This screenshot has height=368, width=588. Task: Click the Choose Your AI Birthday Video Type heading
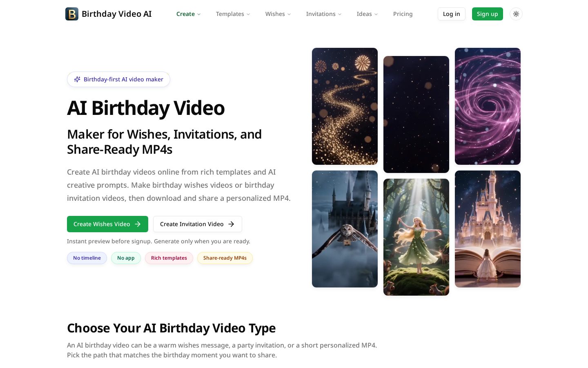point(171,328)
